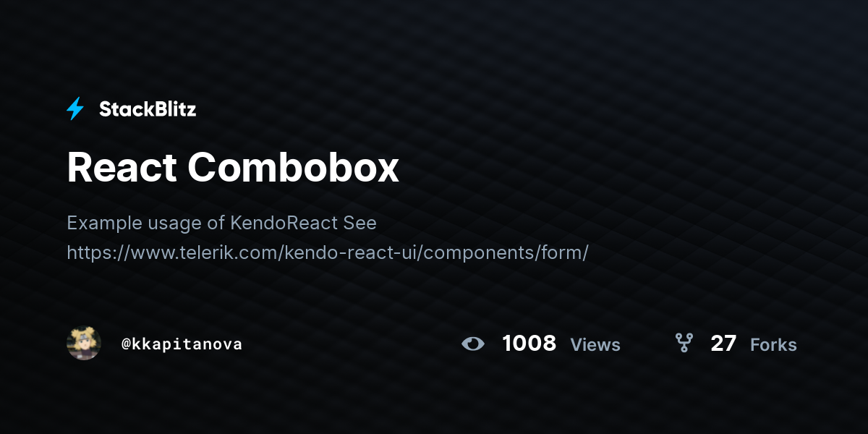Image resolution: width=868 pixels, height=434 pixels.
Task: Visit the @kkapitanova user profile
Action: [182, 344]
